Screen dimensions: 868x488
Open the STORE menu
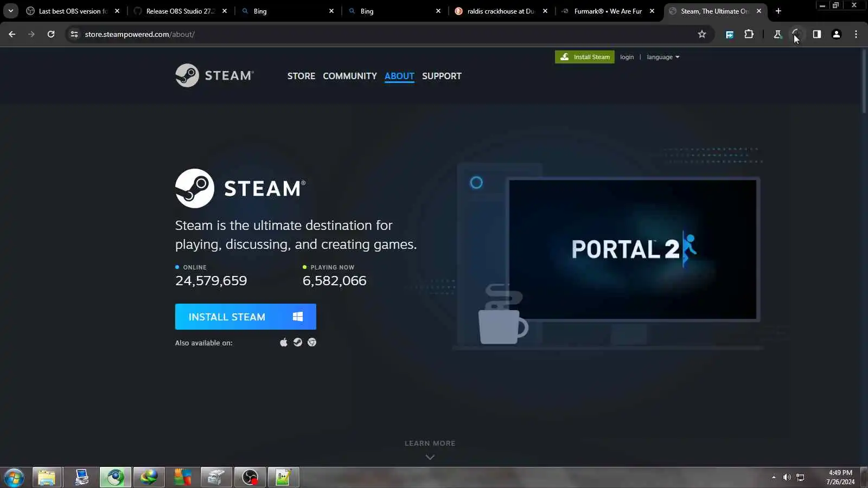click(x=301, y=76)
